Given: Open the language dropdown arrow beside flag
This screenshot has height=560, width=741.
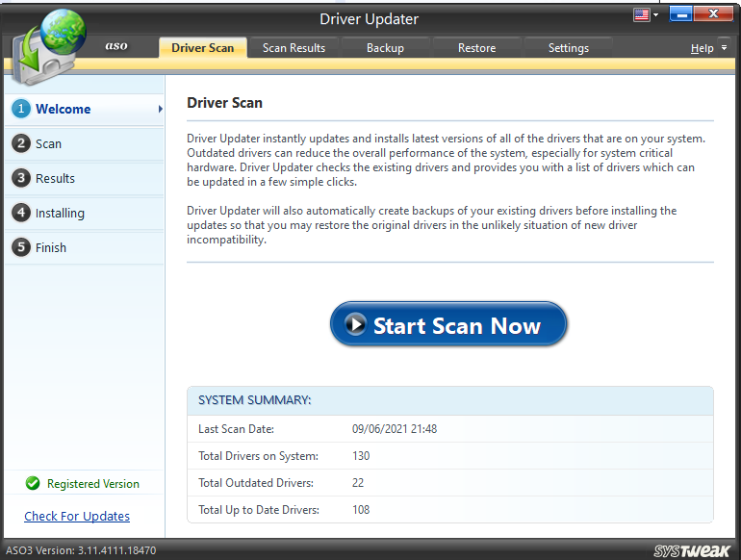Looking at the screenshot, I should click(x=656, y=15).
